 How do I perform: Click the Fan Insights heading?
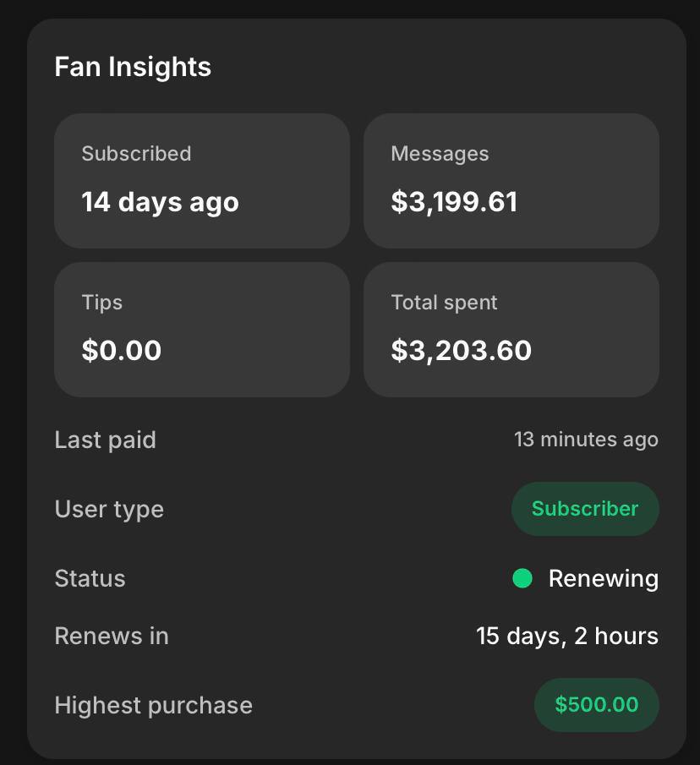tap(133, 67)
